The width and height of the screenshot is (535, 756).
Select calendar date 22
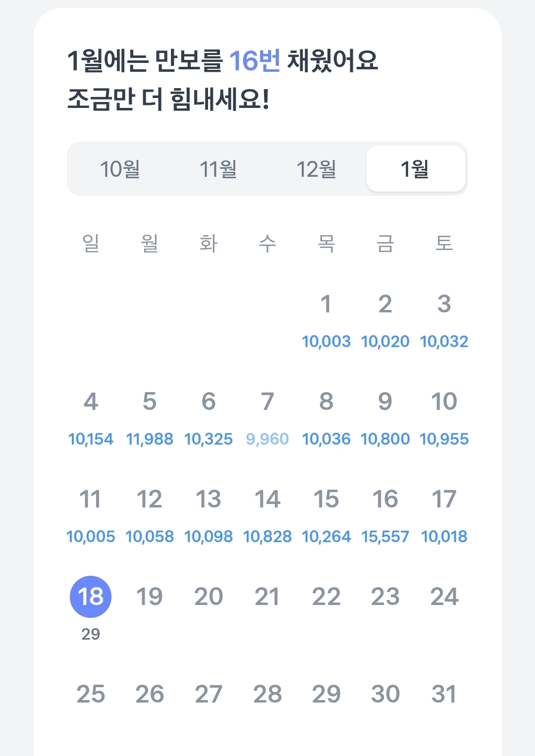click(326, 597)
